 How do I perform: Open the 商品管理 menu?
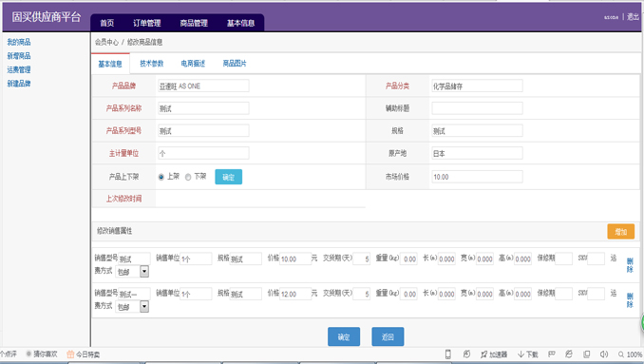coord(194,23)
